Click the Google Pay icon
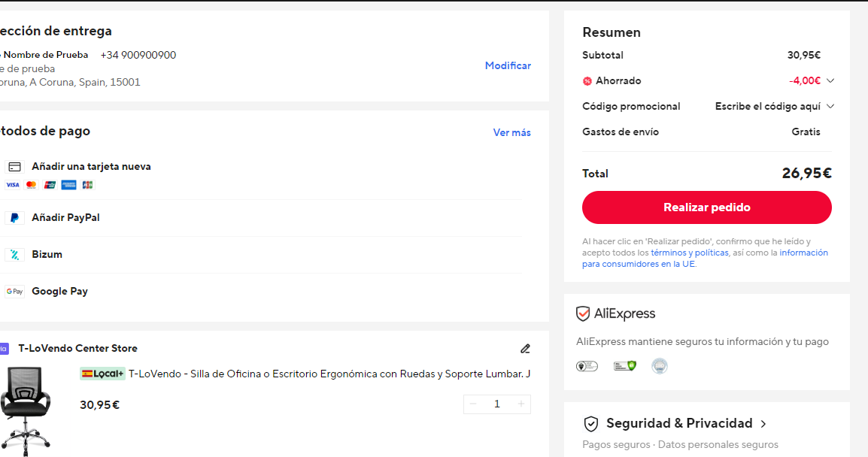This screenshot has width=868, height=457. 14,292
